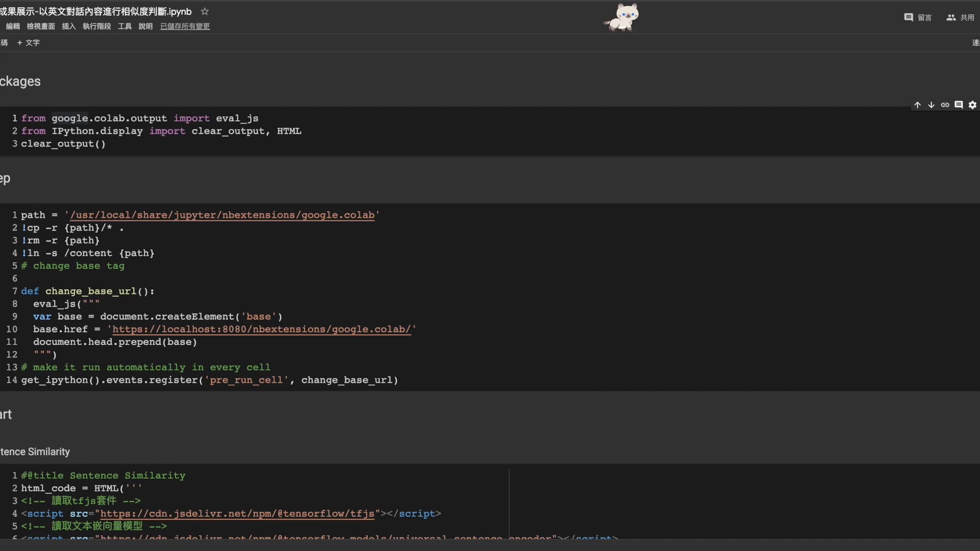Open 留言 comments panel
The image size is (980, 551).
click(x=918, y=17)
